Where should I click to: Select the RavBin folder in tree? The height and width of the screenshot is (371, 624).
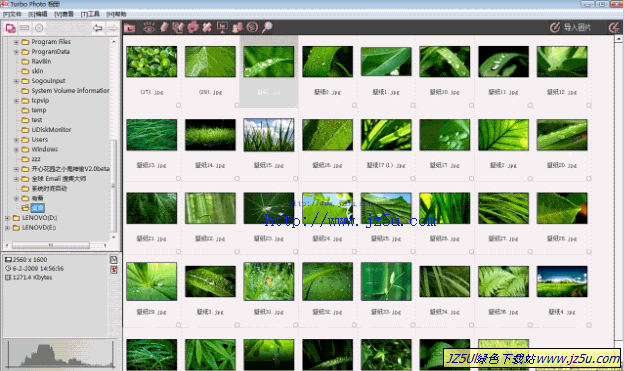[x=41, y=61]
